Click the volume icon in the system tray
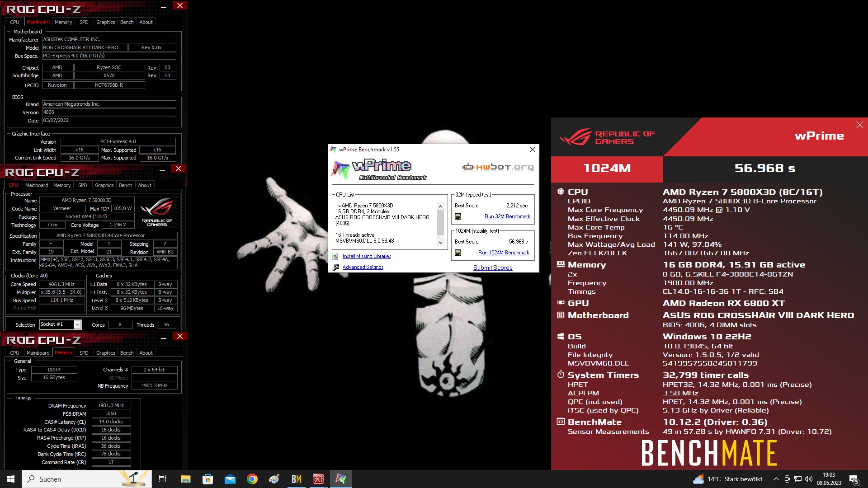Viewport: 868px width, 488px height. pyautogui.click(x=809, y=479)
